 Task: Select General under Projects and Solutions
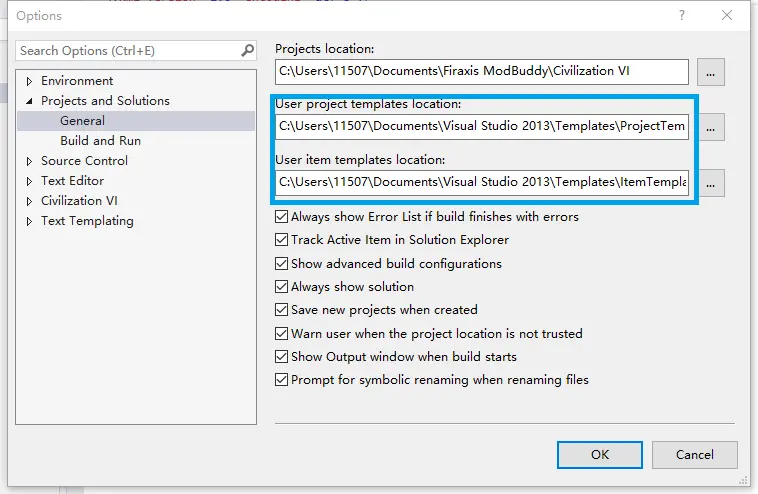click(x=82, y=121)
